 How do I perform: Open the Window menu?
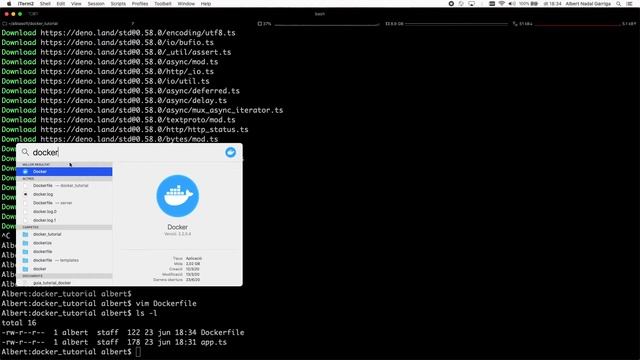pos(186,4)
